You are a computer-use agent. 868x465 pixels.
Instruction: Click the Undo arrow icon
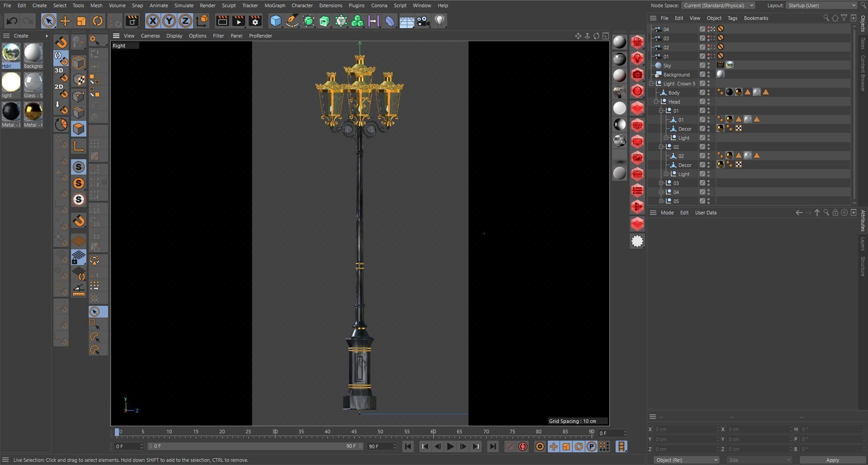point(12,21)
